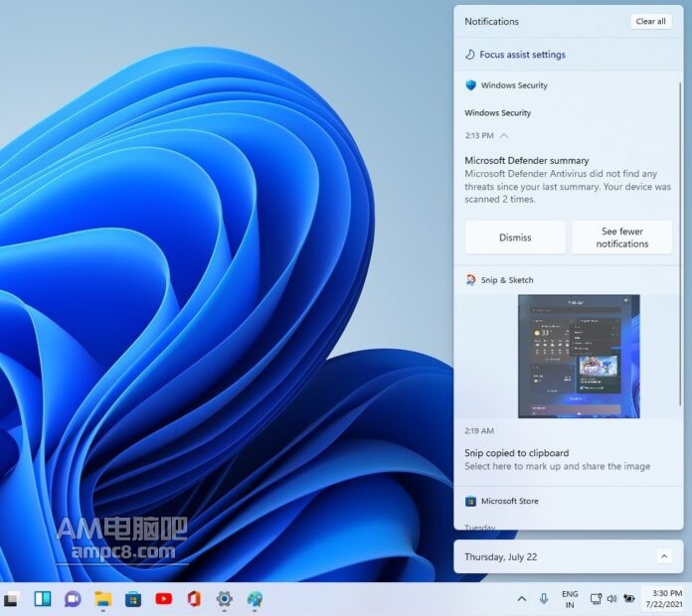The width and height of the screenshot is (692, 616).
Task: Open Microsoft Store from the taskbar
Action: [133, 599]
